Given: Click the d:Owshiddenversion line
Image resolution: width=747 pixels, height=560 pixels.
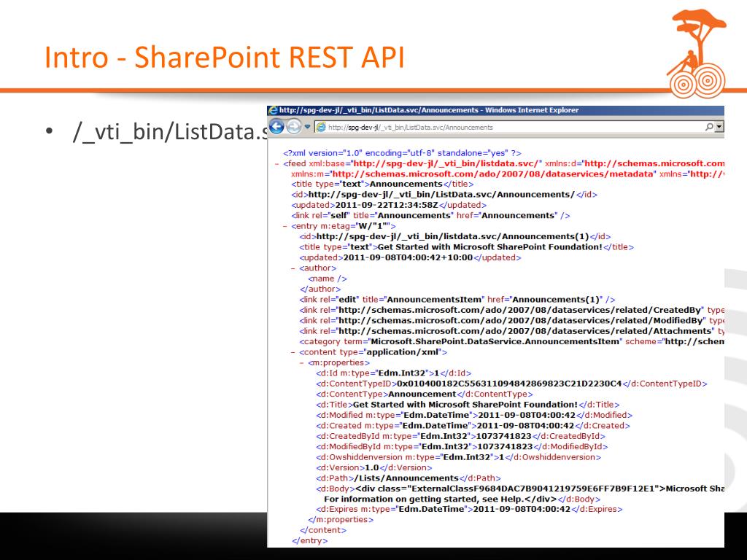Looking at the screenshot, I should (x=458, y=457).
